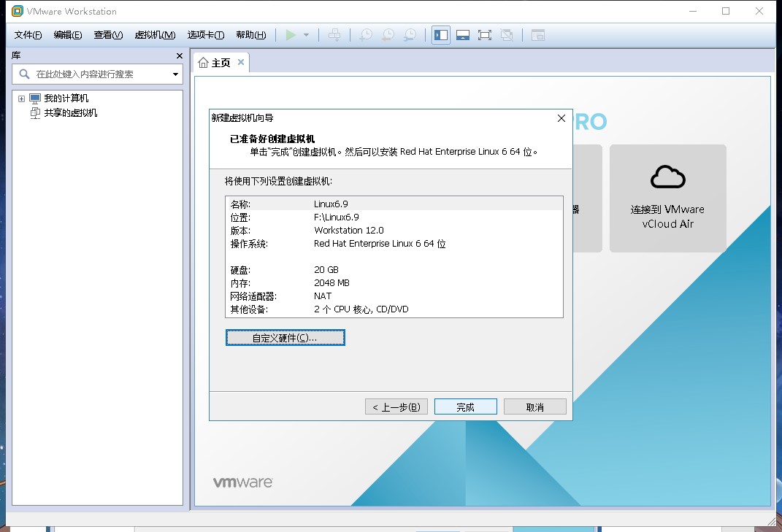Viewport: 782px width, 532px height.
Task: Close the 库 library panel
Action: coord(180,56)
